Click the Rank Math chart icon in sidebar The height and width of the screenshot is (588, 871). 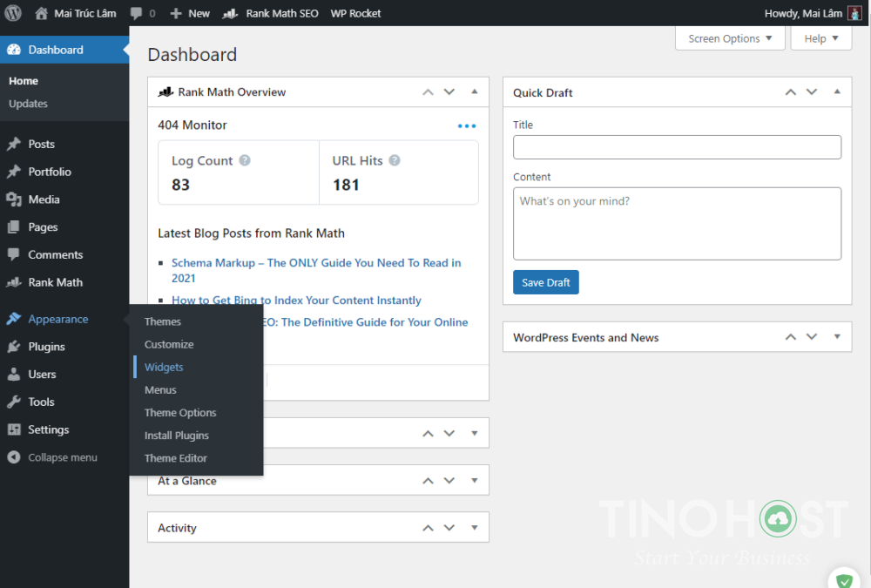click(14, 282)
